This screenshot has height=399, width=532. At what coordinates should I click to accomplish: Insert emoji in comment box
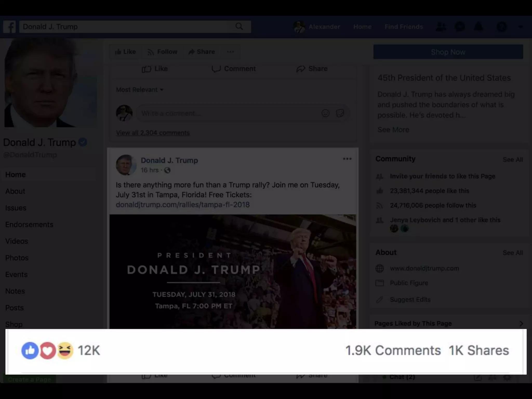[x=325, y=113]
